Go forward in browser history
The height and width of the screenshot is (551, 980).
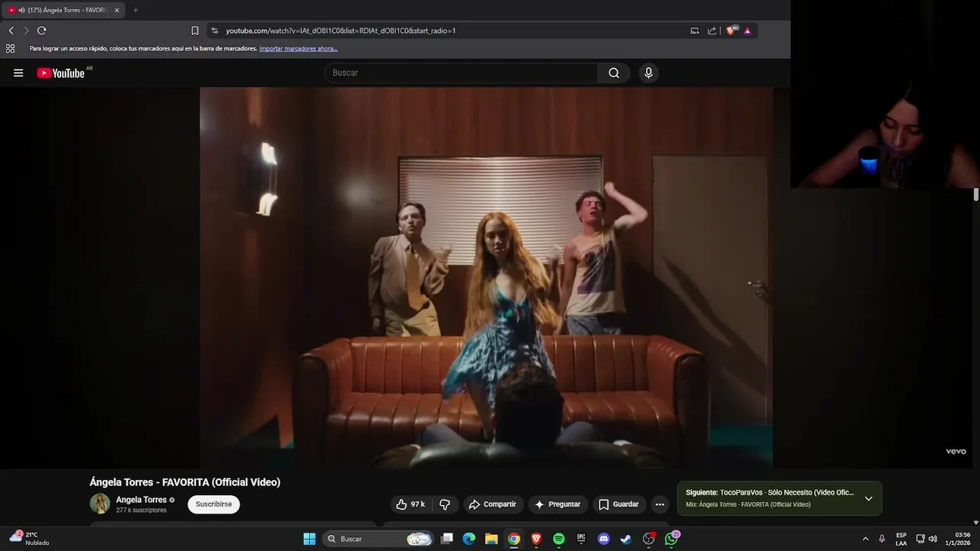[26, 31]
